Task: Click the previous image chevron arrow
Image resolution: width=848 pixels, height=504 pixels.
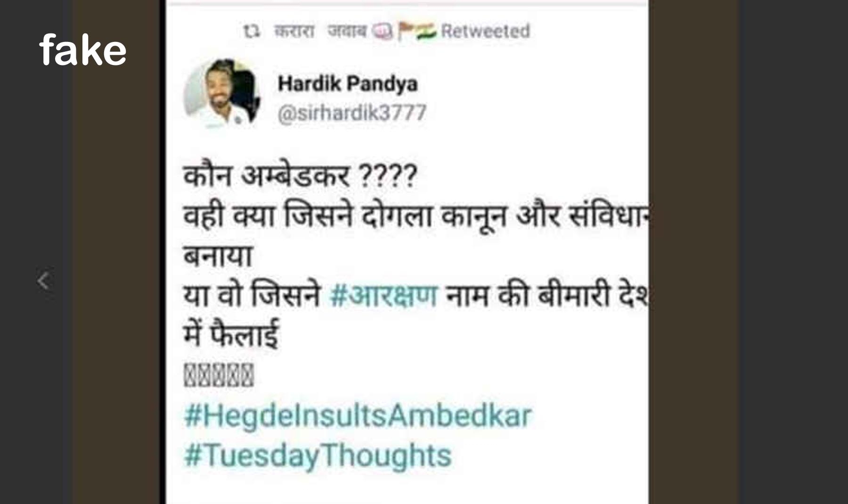Action: click(43, 281)
